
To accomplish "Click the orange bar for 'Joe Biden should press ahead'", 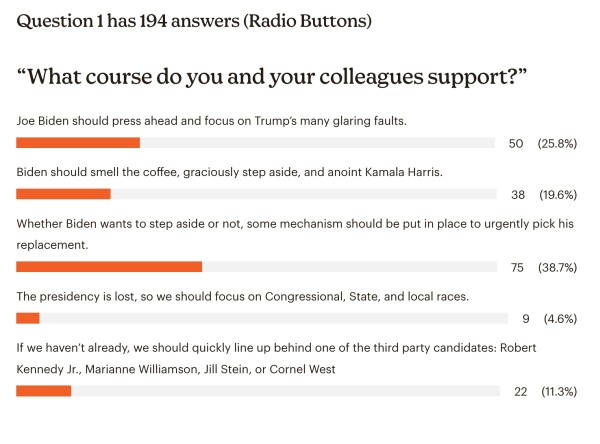I will 78,143.
